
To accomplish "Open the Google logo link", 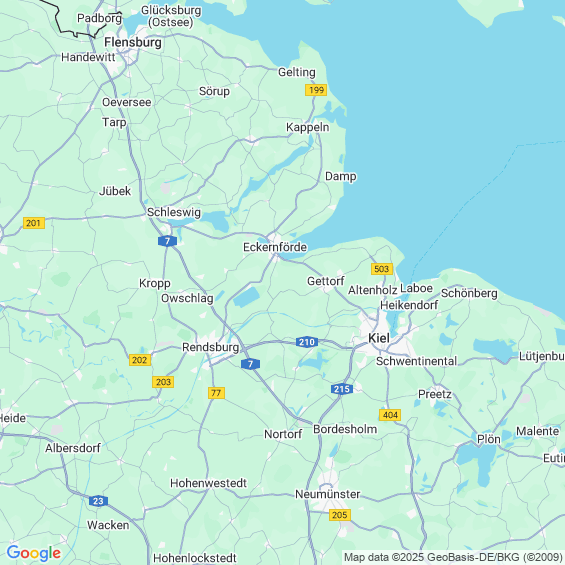I will [x=34, y=553].
